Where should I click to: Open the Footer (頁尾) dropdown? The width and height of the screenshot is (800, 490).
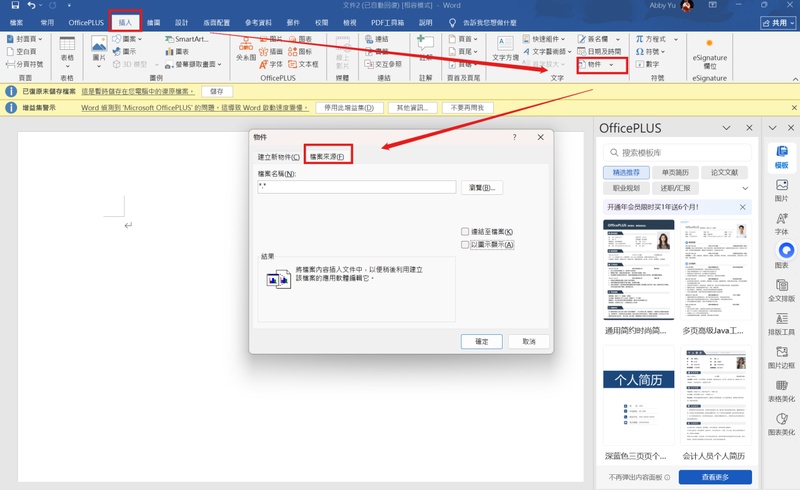(x=463, y=52)
